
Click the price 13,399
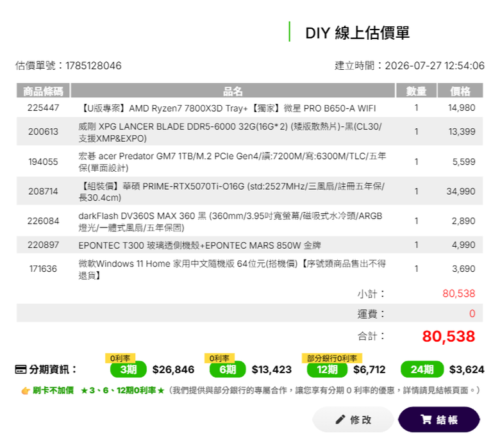(x=462, y=131)
